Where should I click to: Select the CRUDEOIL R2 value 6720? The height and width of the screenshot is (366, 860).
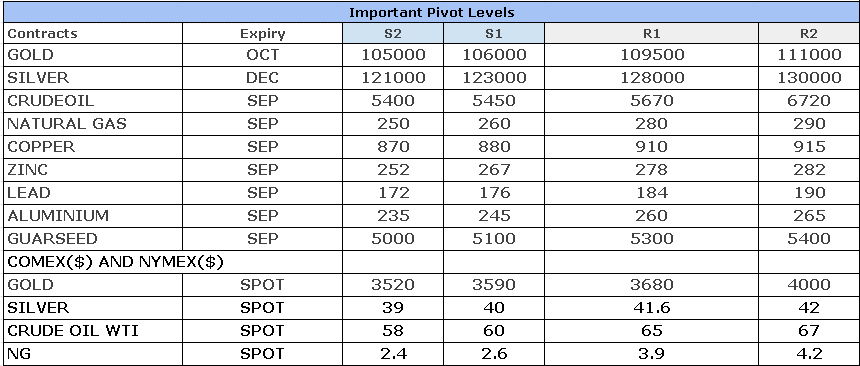(809, 101)
